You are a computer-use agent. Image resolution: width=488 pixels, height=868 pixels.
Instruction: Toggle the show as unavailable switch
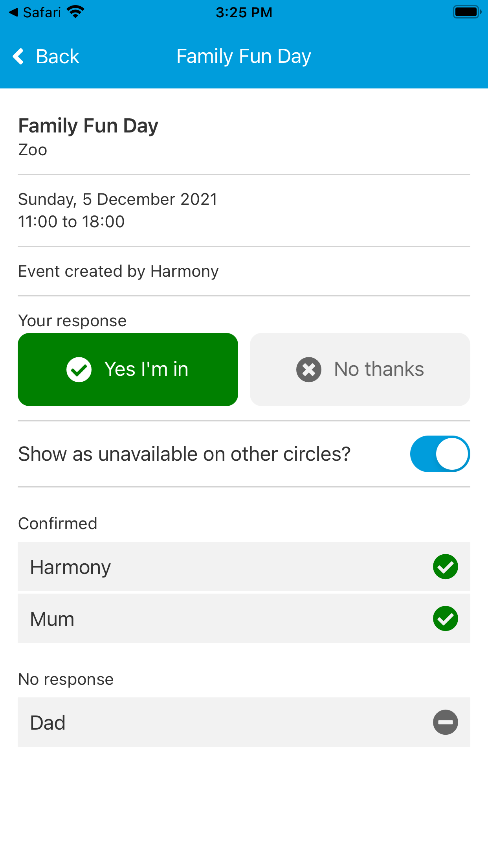click(x=440, y=454)
